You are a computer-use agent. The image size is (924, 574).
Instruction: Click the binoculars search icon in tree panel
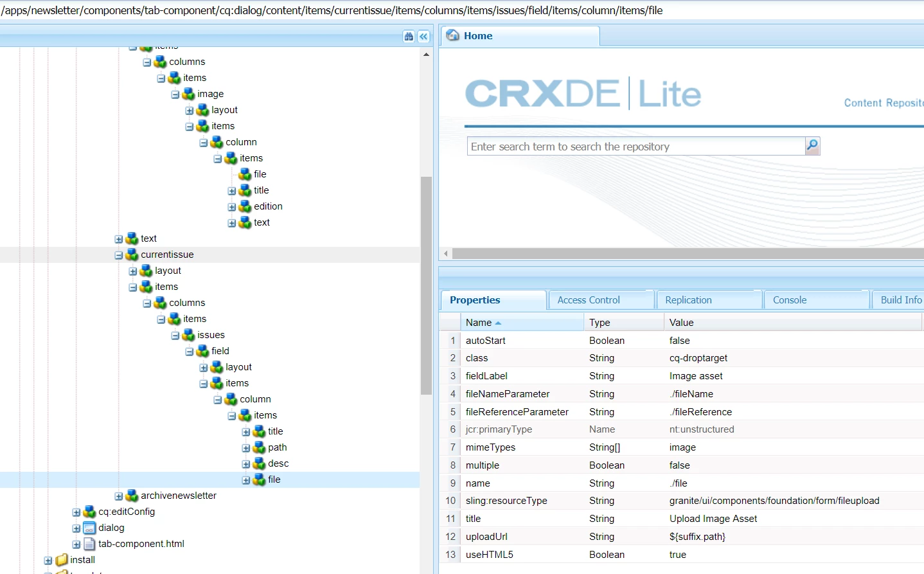coord(409,37)
